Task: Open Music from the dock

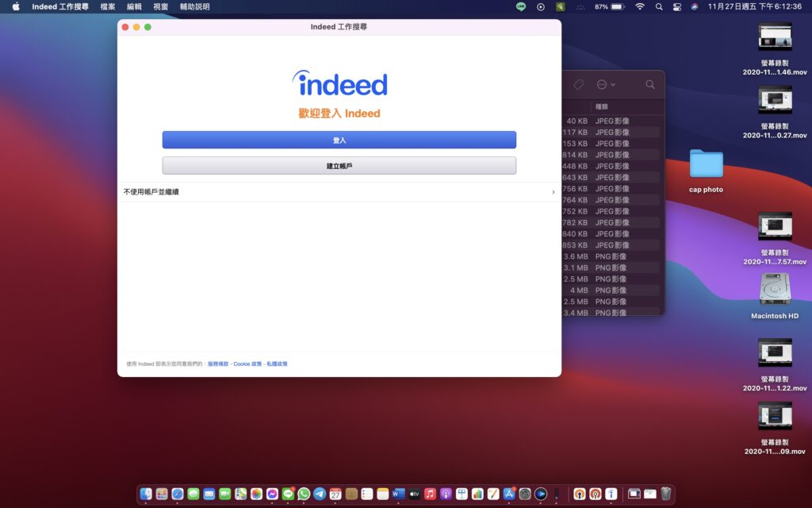Action: [430, 494]
